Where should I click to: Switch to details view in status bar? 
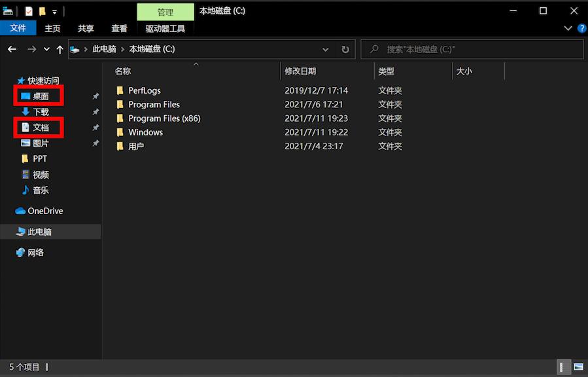(x=562, y=367)
